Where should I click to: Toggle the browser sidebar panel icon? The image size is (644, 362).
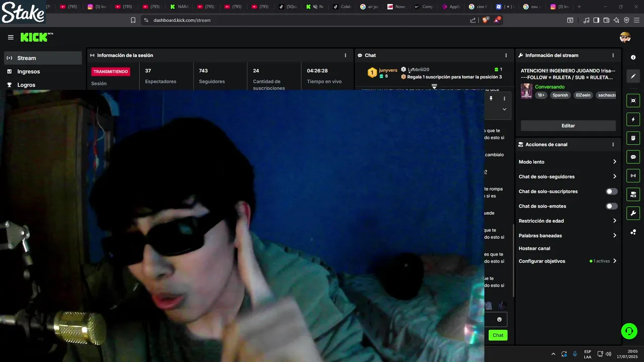[x=596, y=20]
